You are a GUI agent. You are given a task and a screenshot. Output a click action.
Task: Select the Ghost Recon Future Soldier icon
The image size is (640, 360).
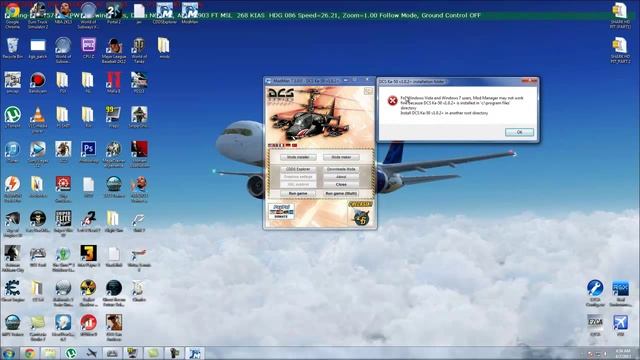point(114,293)
